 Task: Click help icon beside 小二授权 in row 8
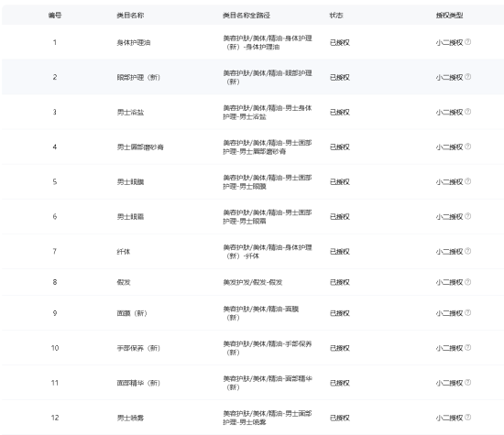[468, 282]
